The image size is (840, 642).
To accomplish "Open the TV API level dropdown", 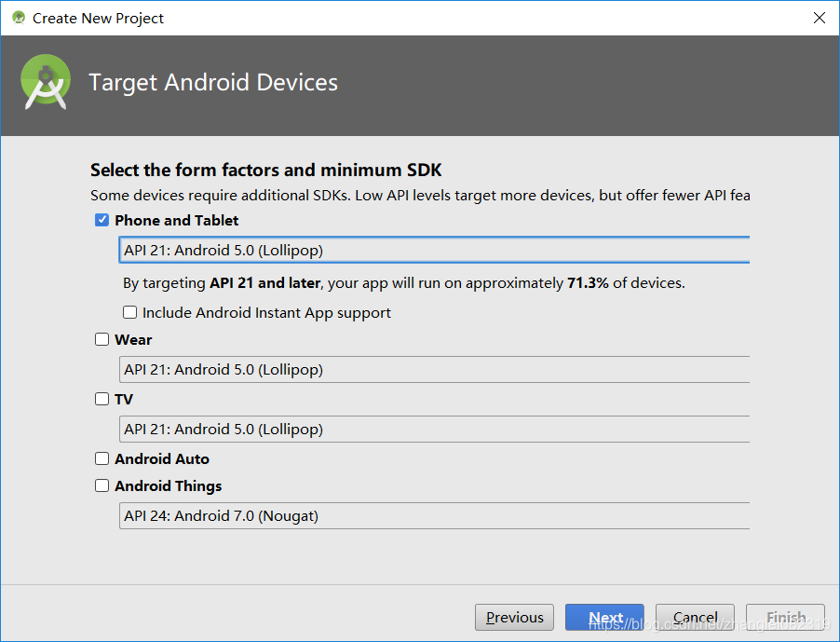I will [434, 429].
